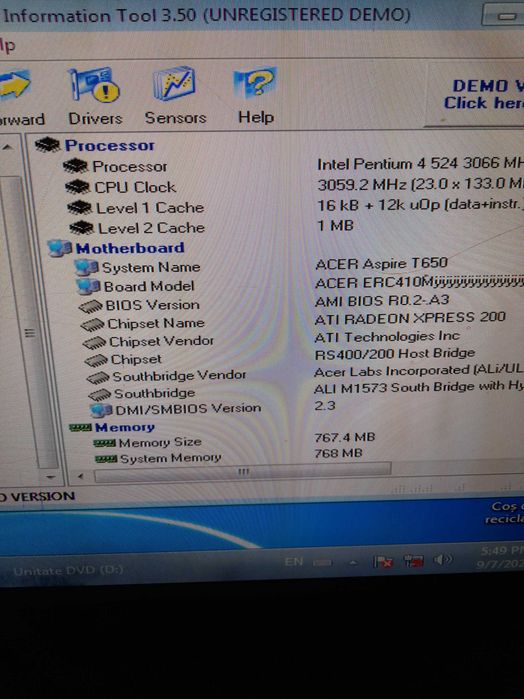Open the Coș de reciclare desktop icon
524x699 pixels.
click(504, 513)
